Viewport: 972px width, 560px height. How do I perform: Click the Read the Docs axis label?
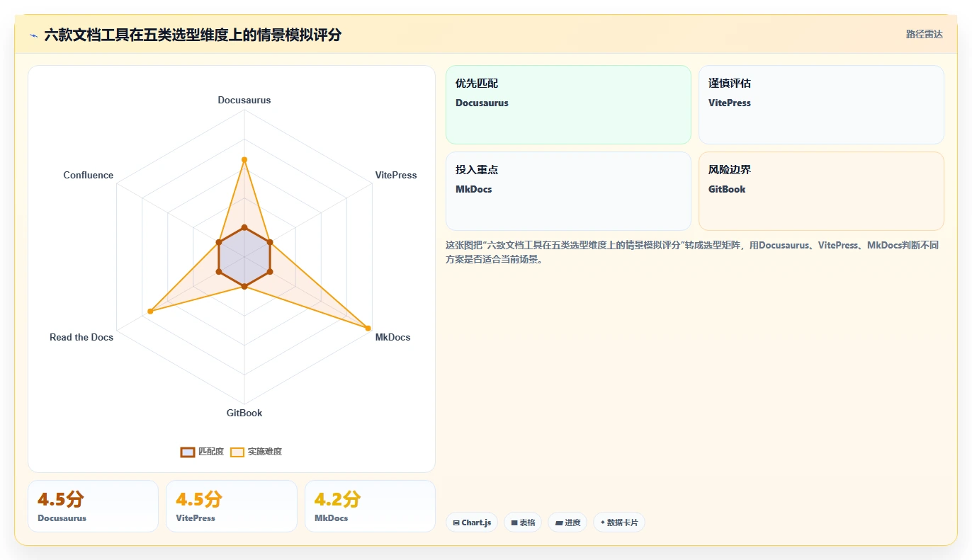[x=81, y=337]
